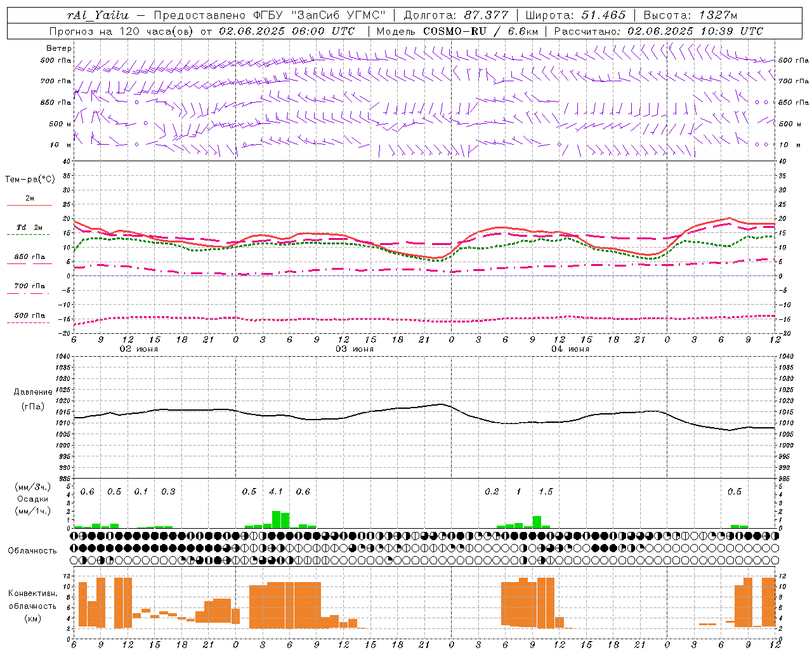Click the 0.1 precipitation total
Image resolution: width=812 pixels, height=650 pixels.
[141, 491]
